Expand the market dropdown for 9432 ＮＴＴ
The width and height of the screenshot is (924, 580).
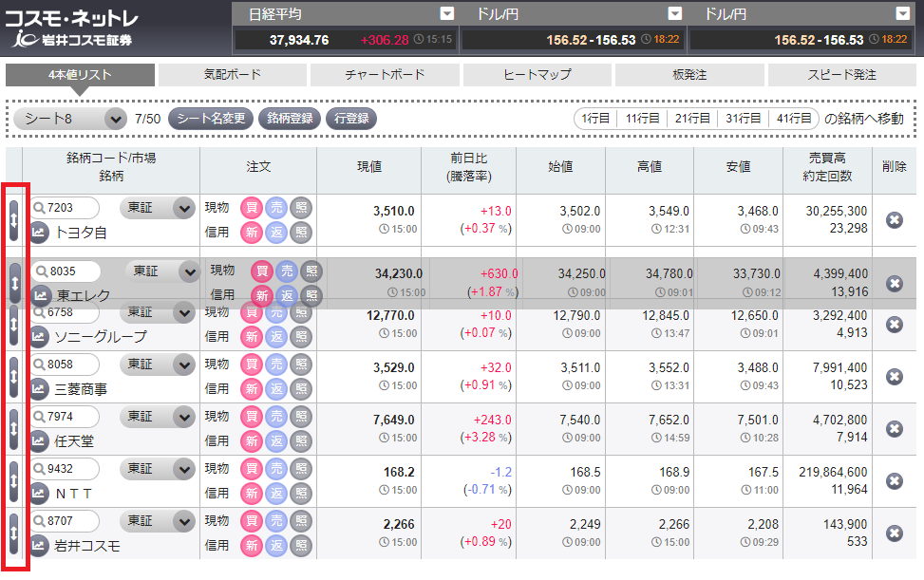tap(184, 469)
